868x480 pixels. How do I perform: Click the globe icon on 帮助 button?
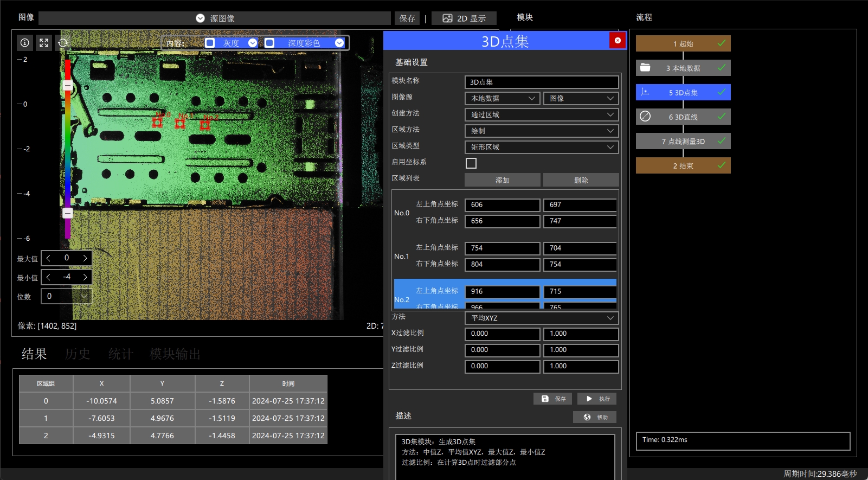pyautogui.click(x=587, y=417)
